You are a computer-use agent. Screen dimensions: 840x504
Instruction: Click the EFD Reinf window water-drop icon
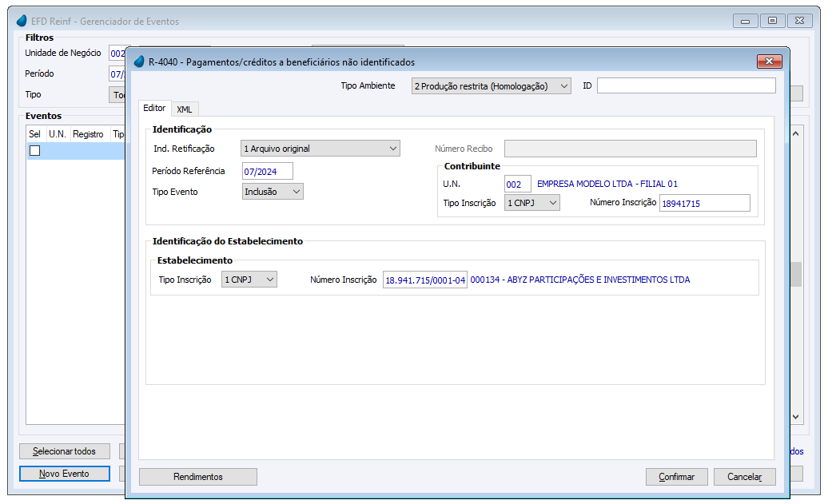point(22,21)
